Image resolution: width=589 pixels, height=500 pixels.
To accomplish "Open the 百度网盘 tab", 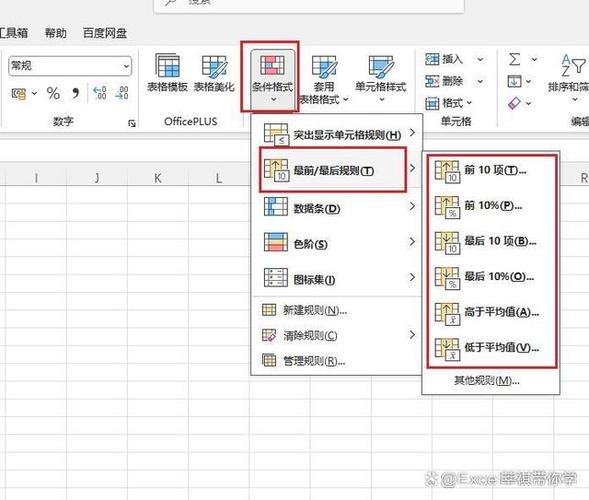I will point(105,33).
